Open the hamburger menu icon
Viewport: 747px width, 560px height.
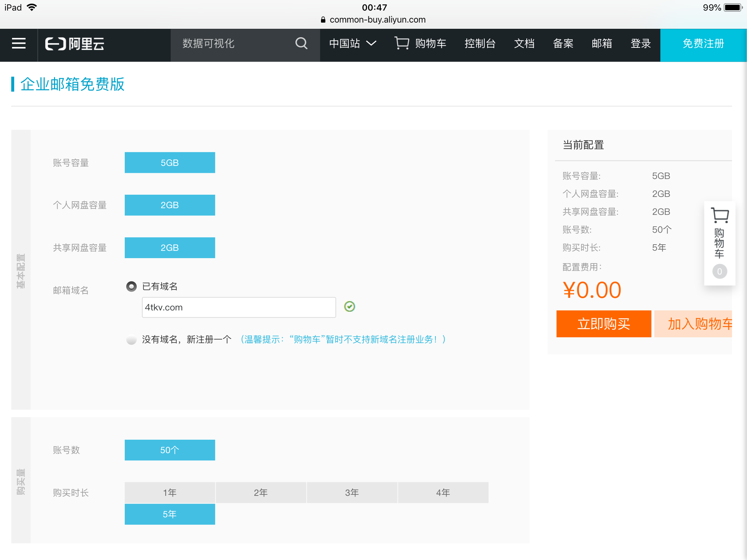19,43
